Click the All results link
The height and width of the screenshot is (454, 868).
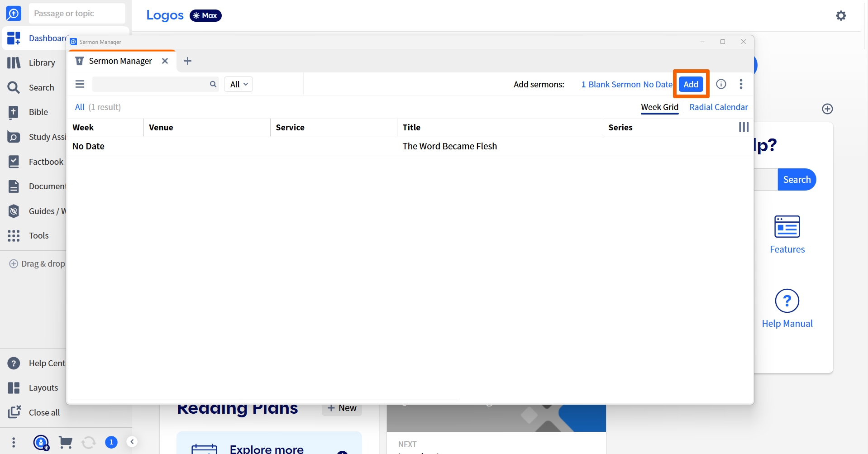[x=80, y=107]
